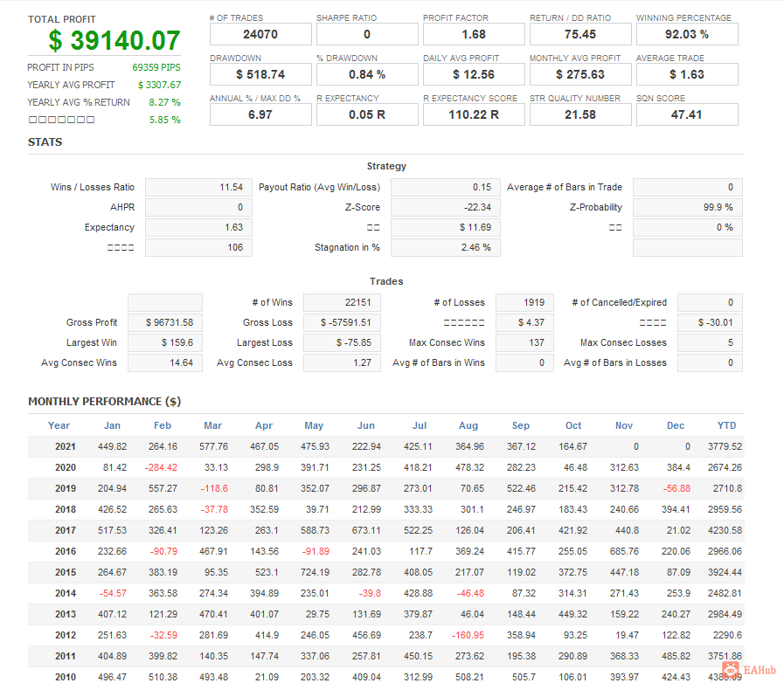Image resolution: width=784 pixels, height=683 pixels.
Task: Select the Z-Probability field 99.9 %
Action: coord(688,207)
